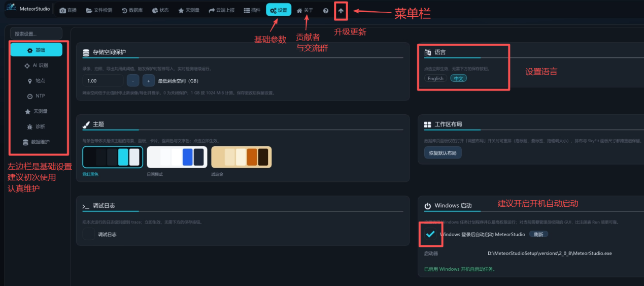The width and height of the screenshot is (644, 286).
Task: Open 天测量 in the left sidebar
Action: pos(37,111)
